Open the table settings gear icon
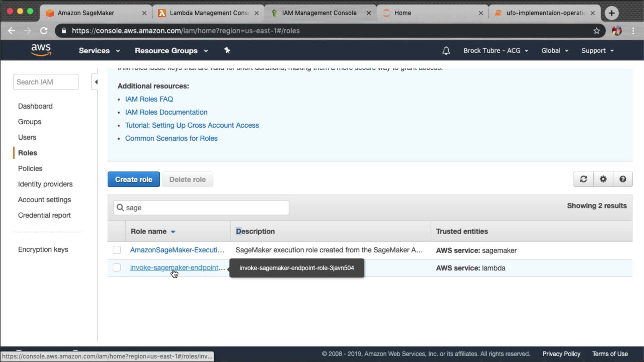644x362 pixels. point(603,179)
